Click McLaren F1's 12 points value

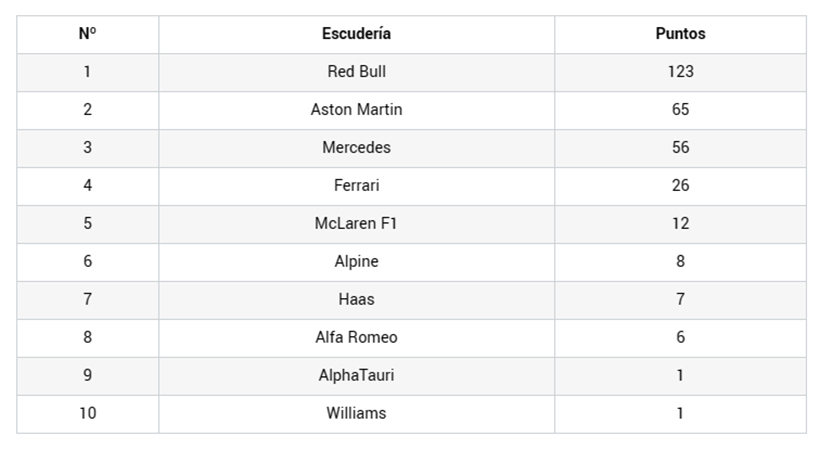click(680, 224)
